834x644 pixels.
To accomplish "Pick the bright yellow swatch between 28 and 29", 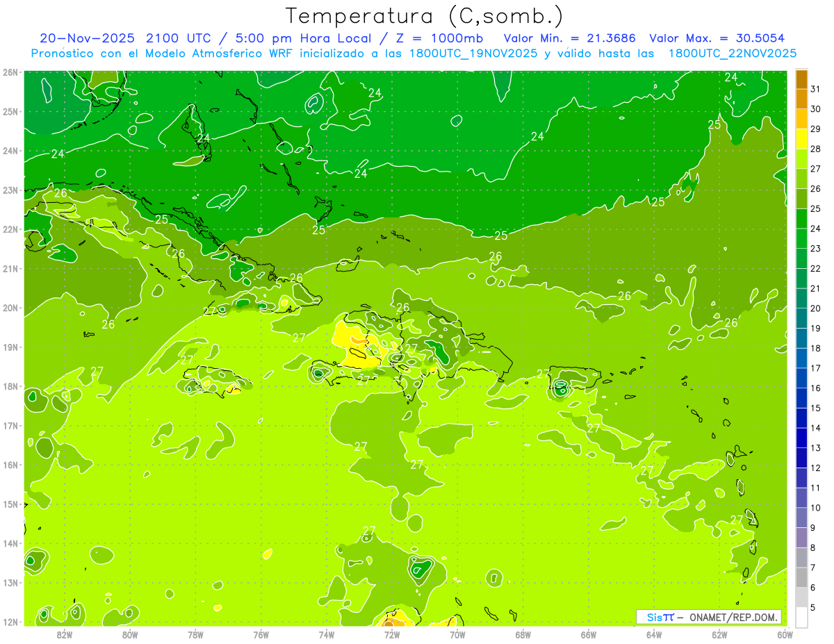I will (801, 139).
